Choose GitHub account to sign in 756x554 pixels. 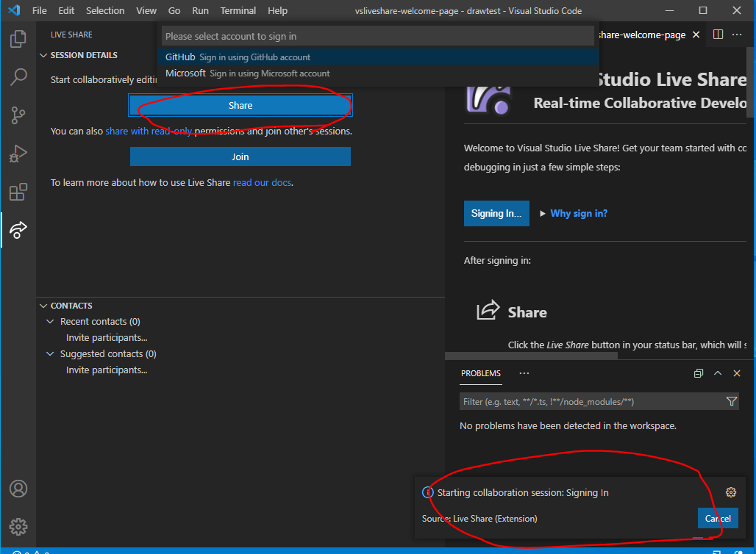[378, 57]
